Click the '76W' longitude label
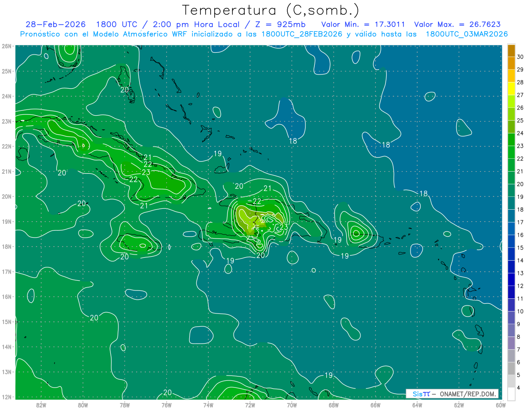This screenshot has height=411, width=532. (166, 405)
